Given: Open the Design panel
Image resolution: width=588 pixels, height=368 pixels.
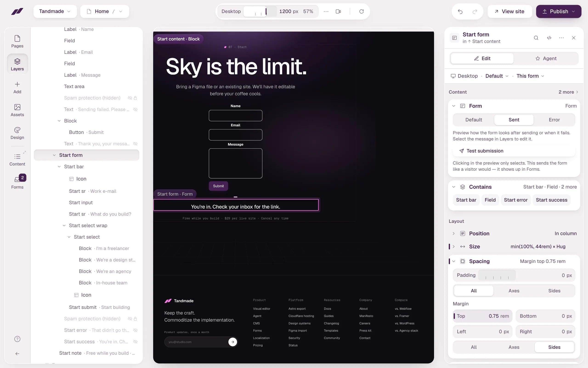Looking at the screenshot, I should click(x=17, y=133).
